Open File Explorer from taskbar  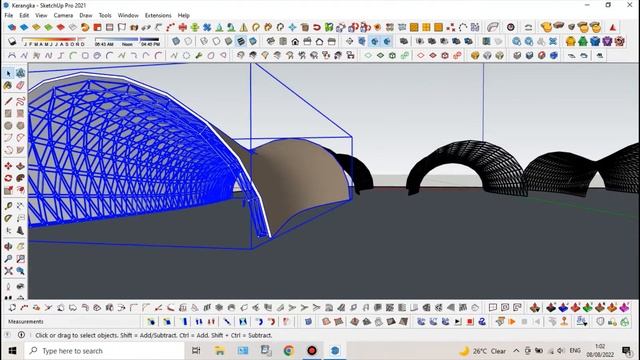(220, 351)
